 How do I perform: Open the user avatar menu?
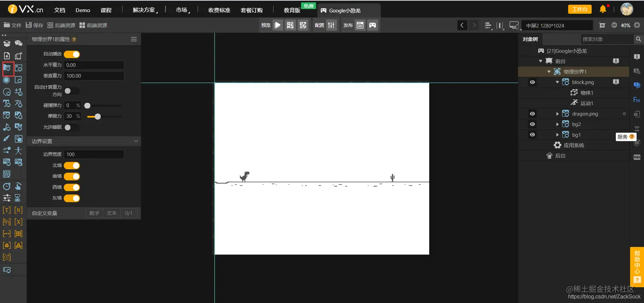pyautogui.click(x=627, y=9)
